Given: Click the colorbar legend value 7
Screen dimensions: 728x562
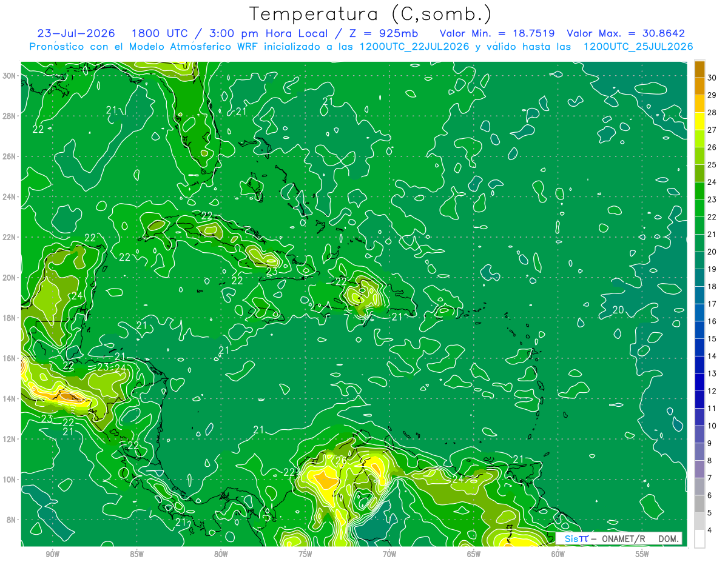Looking at the screenshot, I should (710, 478).
